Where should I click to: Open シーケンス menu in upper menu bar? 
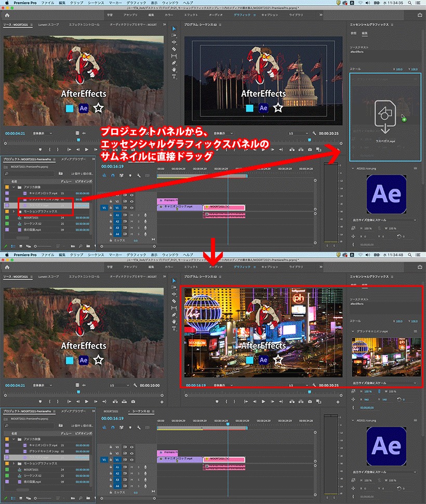point(96,3)
